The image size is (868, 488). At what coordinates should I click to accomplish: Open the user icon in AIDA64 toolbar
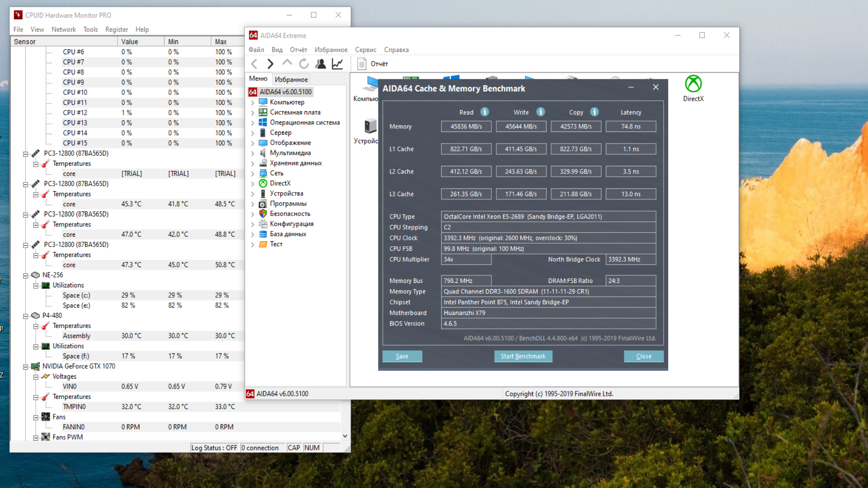(x=321, y=64)
